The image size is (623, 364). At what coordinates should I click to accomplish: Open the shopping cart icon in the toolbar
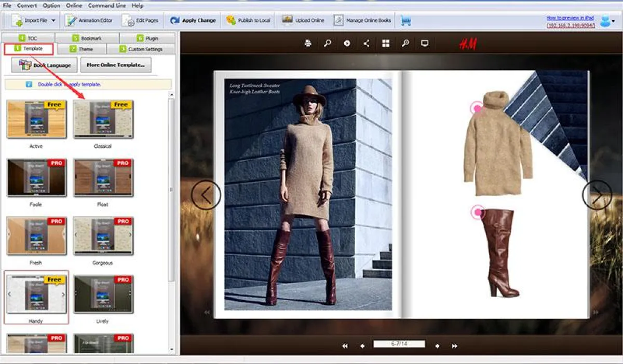coord(406,21)
